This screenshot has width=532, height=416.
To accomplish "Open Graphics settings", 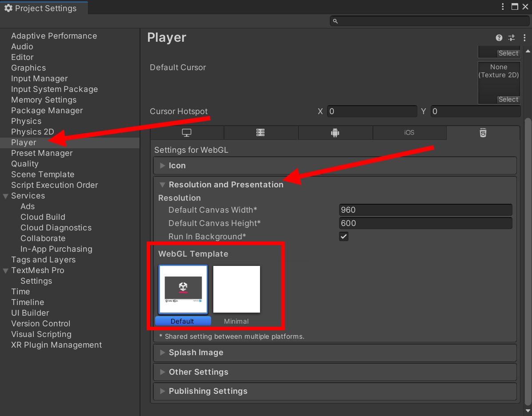I will click(x=28, y=68).
